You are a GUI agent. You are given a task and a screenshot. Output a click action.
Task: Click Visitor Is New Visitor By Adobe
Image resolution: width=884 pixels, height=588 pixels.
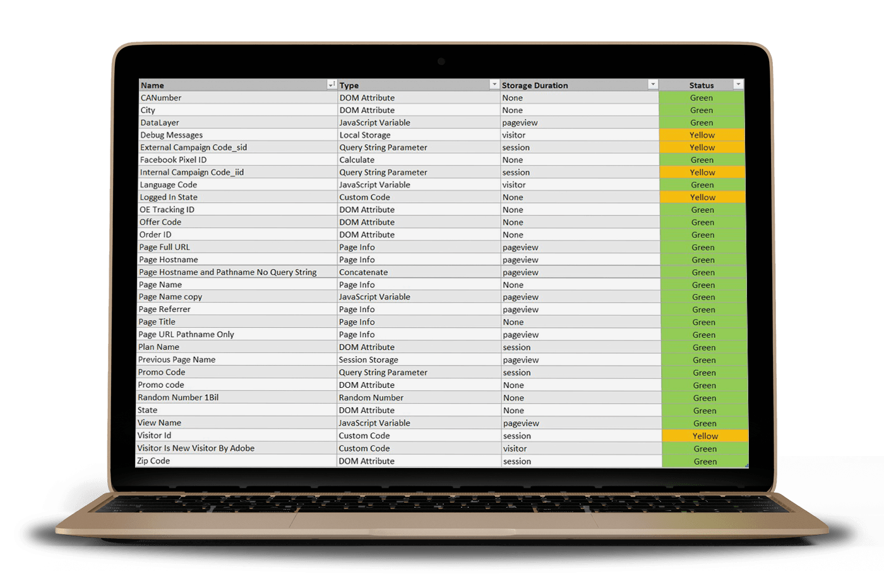pyautogui.click(x=196, y=448)
